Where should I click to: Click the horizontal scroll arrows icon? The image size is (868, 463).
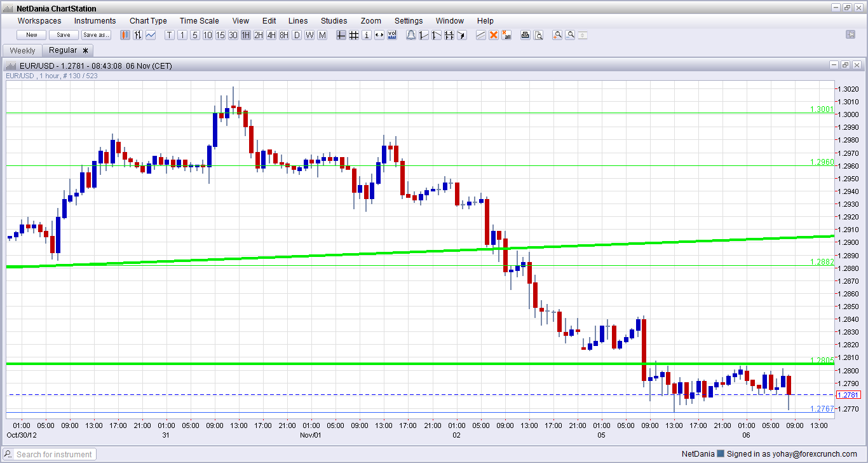point(379,35)
